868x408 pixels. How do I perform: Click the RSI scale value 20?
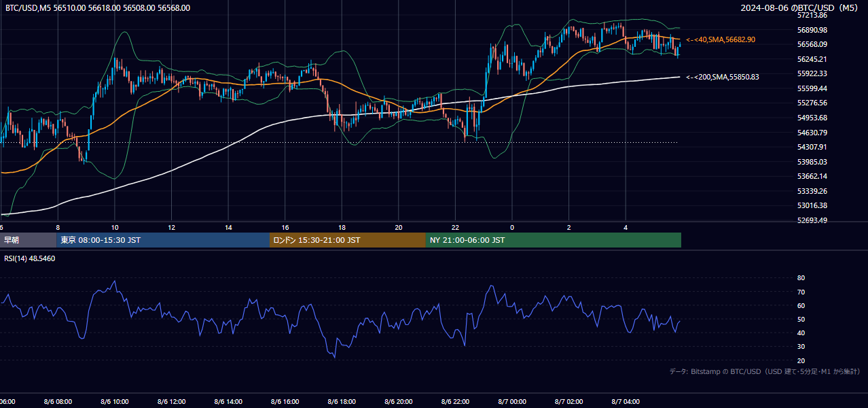801,360
